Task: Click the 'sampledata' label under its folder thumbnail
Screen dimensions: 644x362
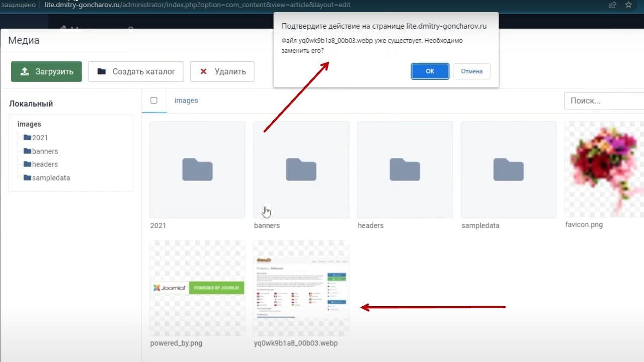Action: coord(480,225)
